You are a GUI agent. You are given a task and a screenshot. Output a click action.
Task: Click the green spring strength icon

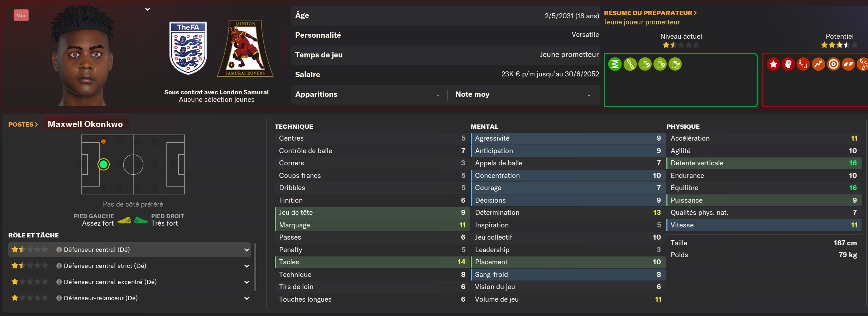[615, 64]
